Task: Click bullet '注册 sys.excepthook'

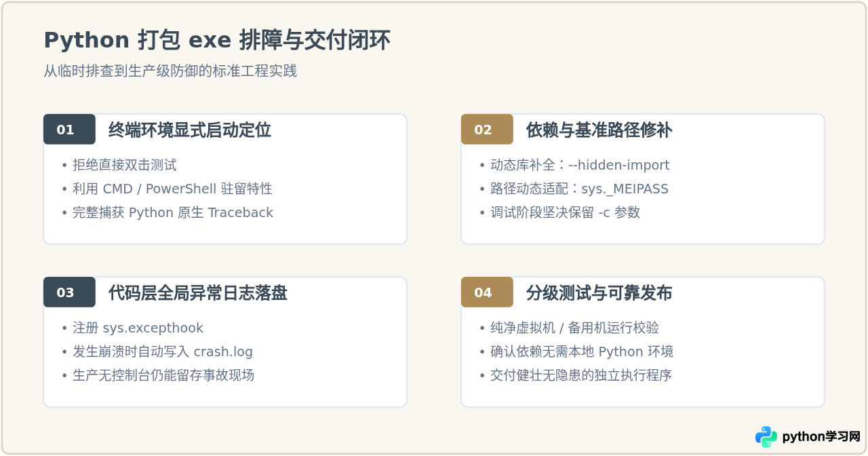Action: coord(138,328)
